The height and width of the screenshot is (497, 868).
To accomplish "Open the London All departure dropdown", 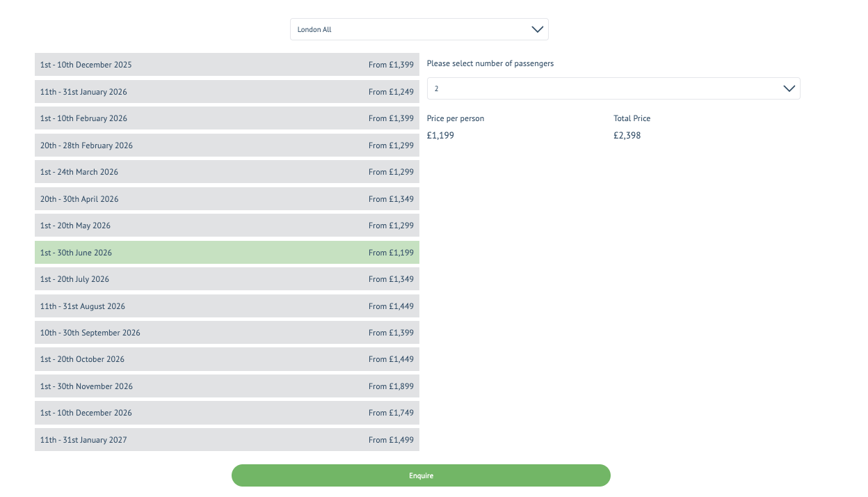I will coord(419,29).
